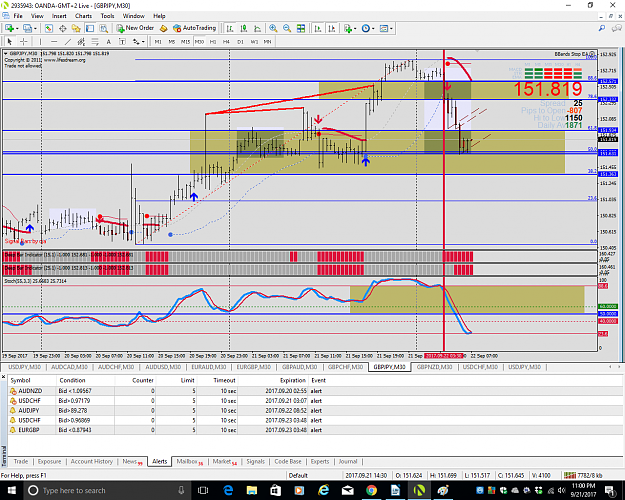Switch timeframe to M1
Image resolution: width=625 pixels, height=500 pixels.
(158, 41)
